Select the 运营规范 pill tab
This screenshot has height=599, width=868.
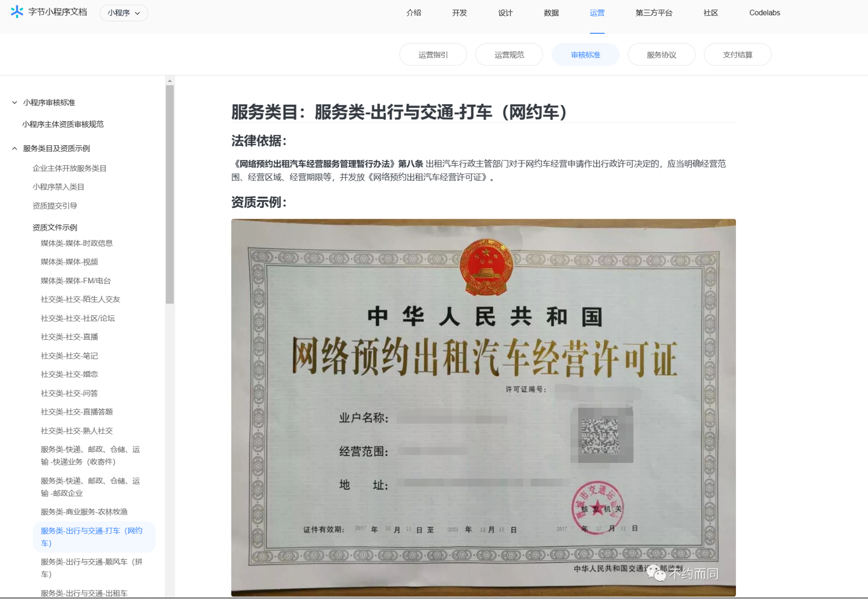tap(509, 55)
